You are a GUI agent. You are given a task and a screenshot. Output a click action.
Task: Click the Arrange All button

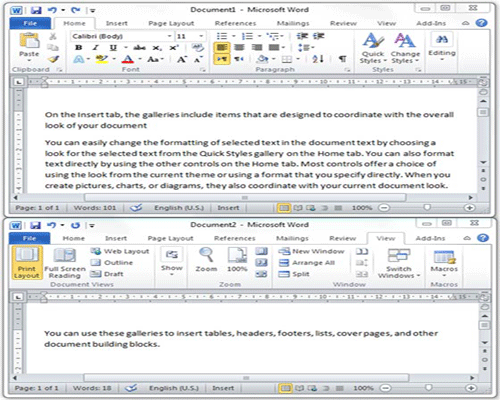click(307, 263)
